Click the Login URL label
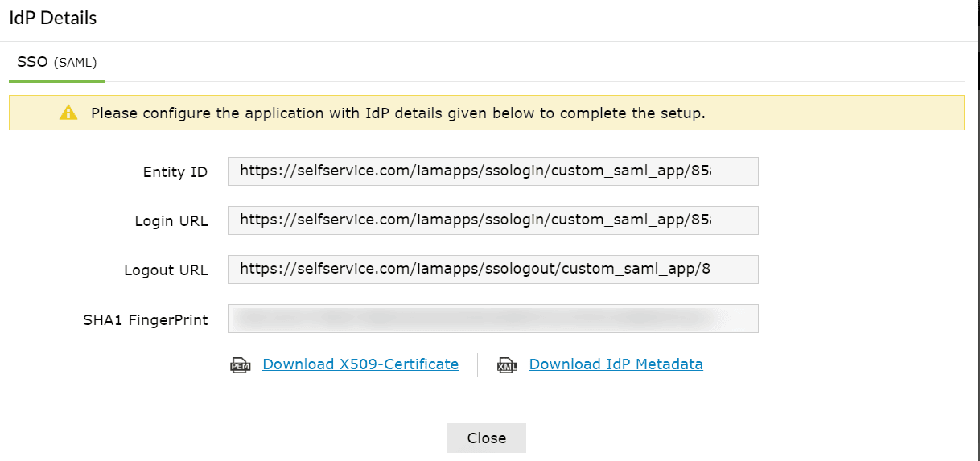 [x=171, y=221]
